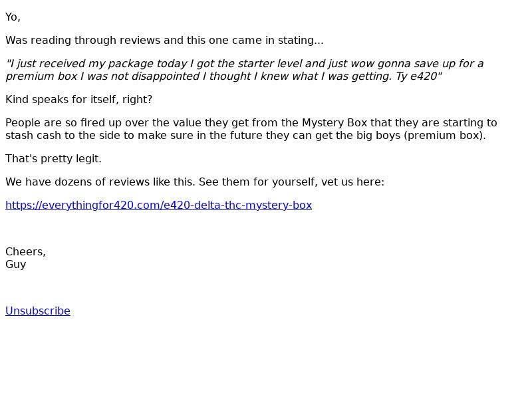Open the everythingfor420.com mystery box link
Image resolution: width=532 pixels, height=399 pixels.
[x=158, y=205]
